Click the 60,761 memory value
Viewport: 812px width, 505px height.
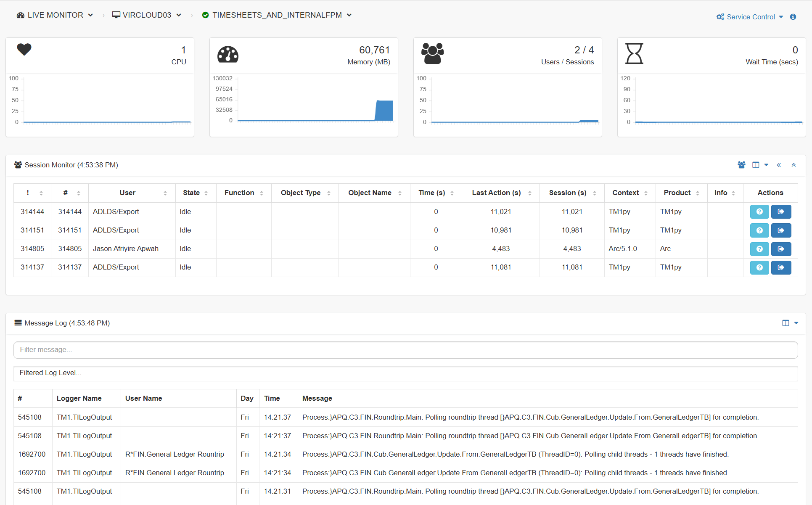[x=374, y=50]
